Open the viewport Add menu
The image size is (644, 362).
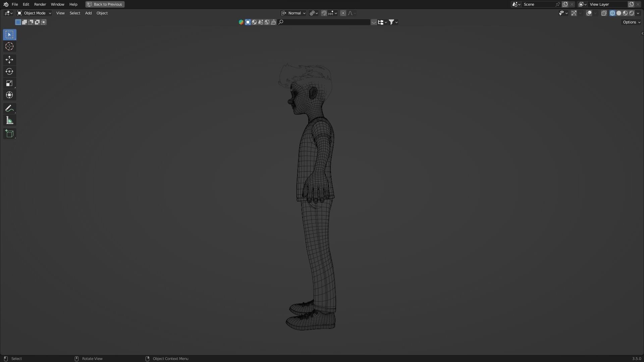88,13
